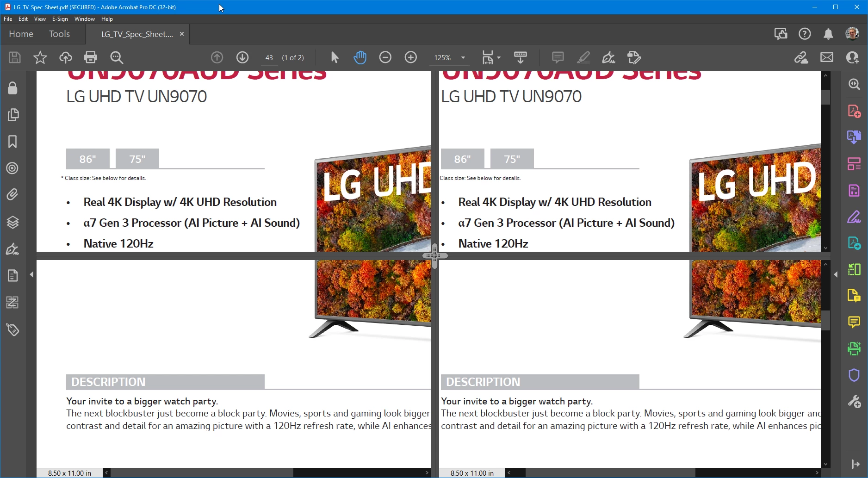Open the Layers panel
The height and width of the screenshot is (478, 868).
tap(12, 223)
